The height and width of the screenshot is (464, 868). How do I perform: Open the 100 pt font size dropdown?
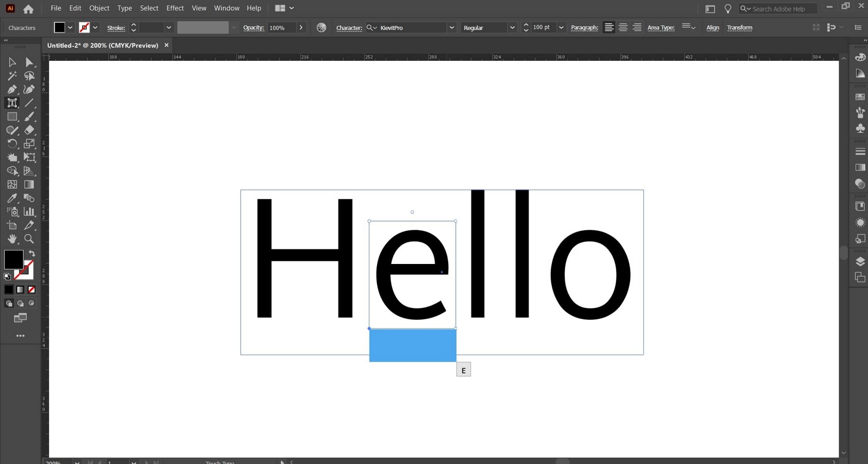tap(561, 28)
